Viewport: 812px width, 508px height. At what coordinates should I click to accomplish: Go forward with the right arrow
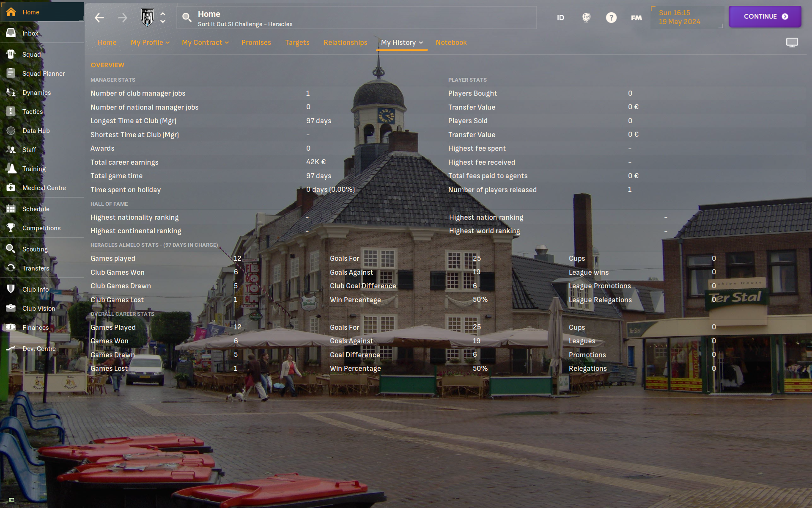tap(123, 18)
